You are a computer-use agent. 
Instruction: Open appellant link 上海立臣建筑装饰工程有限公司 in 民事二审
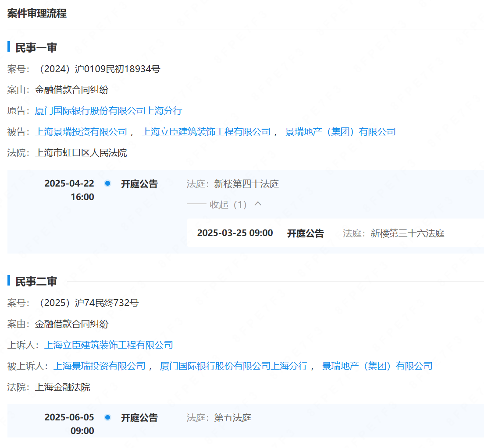click(108, 345)
